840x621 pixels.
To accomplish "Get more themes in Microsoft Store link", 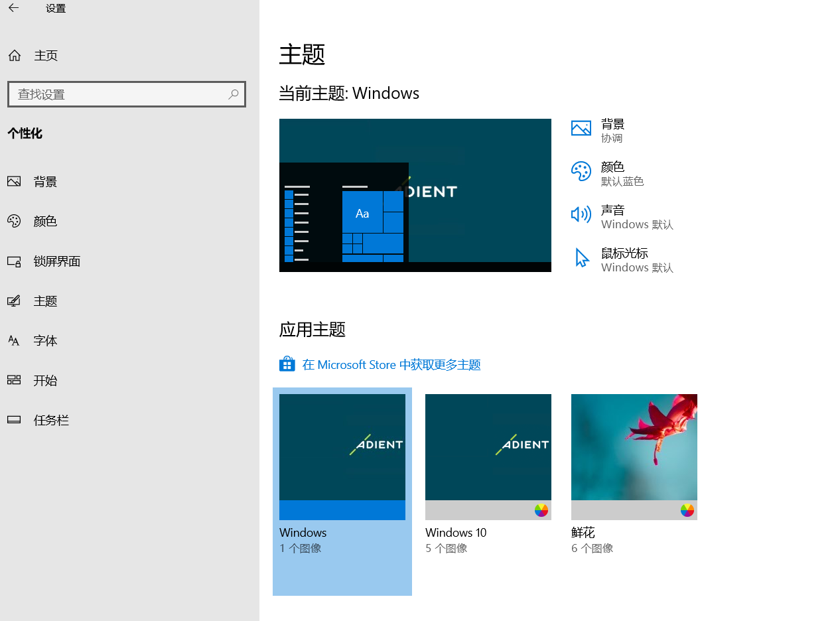I will [x=391, y=364].
